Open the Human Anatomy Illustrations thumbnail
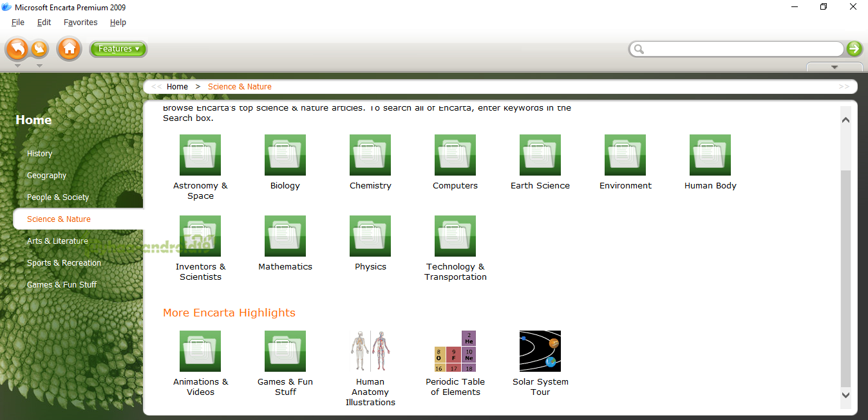This screenshot has height=420, width=868. [370, 351]
